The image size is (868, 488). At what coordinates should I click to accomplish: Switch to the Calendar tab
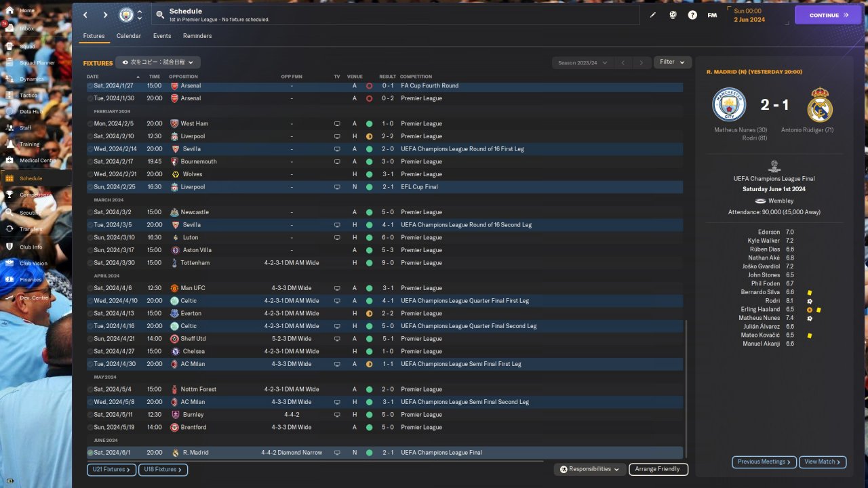click(x=129, y=36)
